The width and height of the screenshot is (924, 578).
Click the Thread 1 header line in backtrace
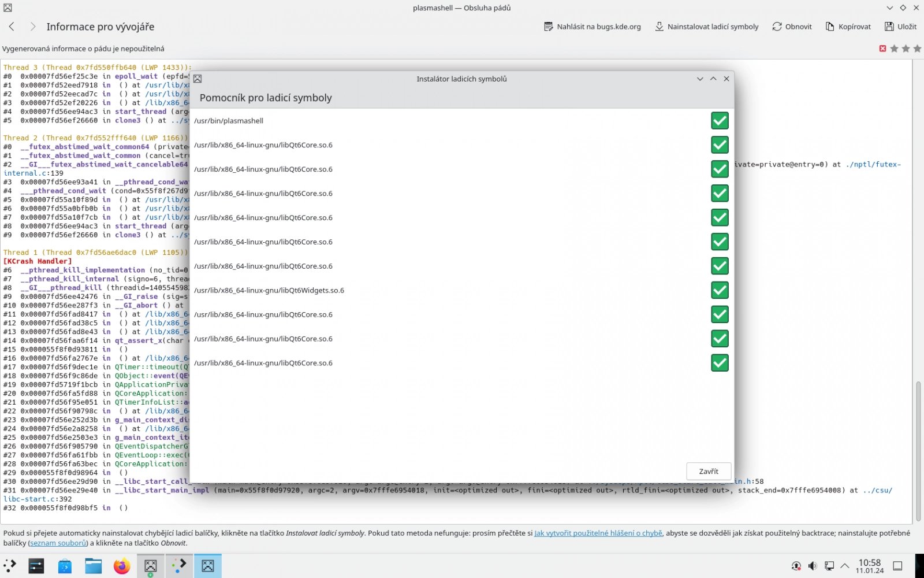click(96, 253)
